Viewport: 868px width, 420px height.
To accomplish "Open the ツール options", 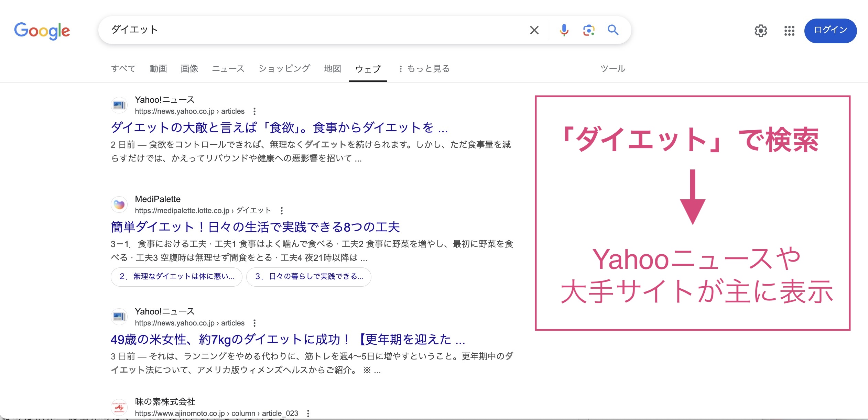I will pos(613,69).
